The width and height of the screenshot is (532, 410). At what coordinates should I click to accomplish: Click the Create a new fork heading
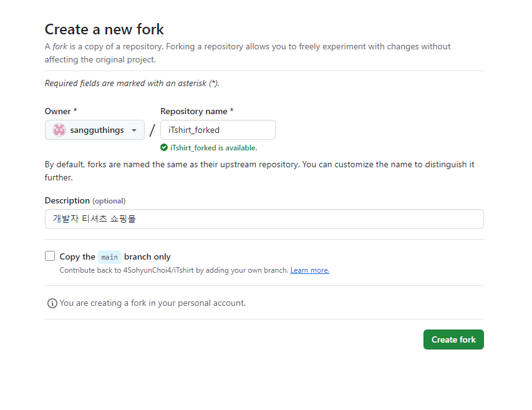(x=104, y=29)
